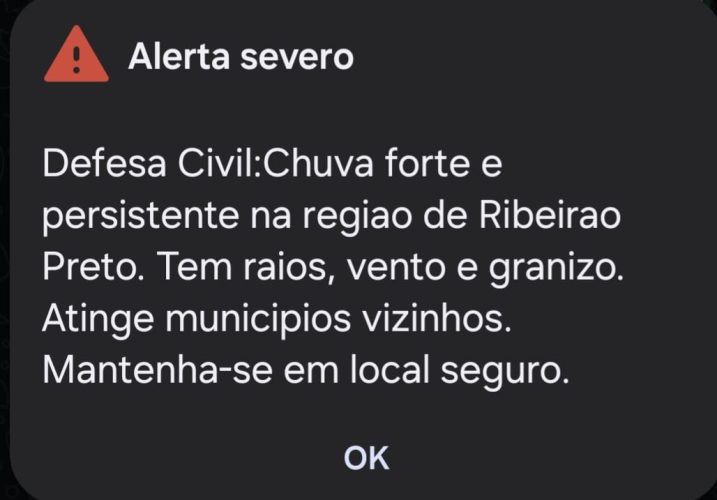
Task: Select the 'Alerta severo' title
Action: 241,57
